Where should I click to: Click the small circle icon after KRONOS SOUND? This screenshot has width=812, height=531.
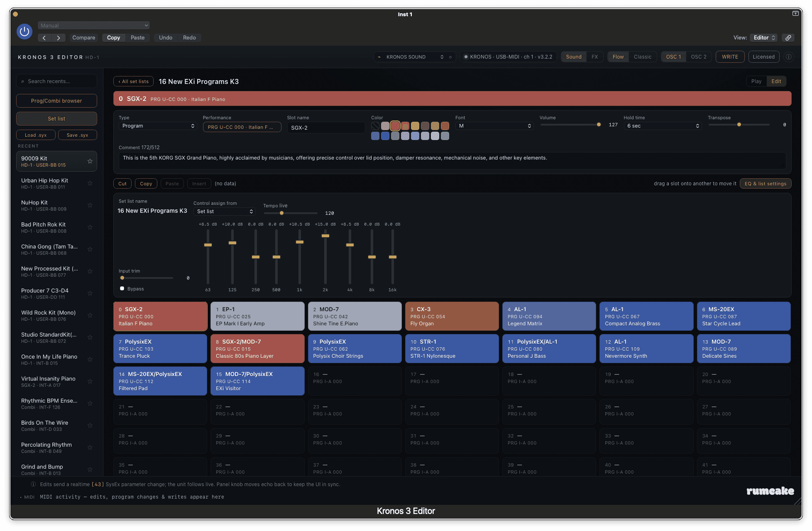[450, 57]
